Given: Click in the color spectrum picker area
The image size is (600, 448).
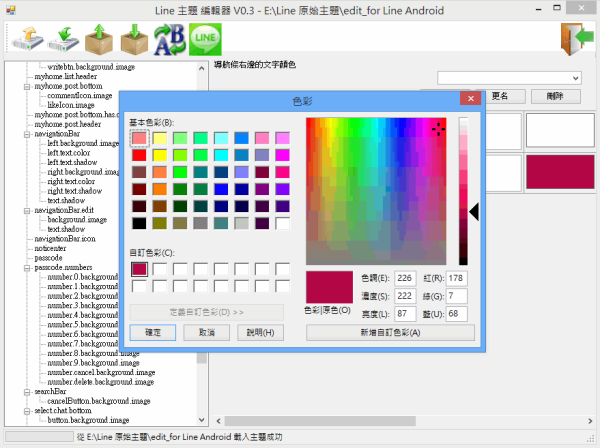Looking at the screenshot, I should click(x=376, y=191).
